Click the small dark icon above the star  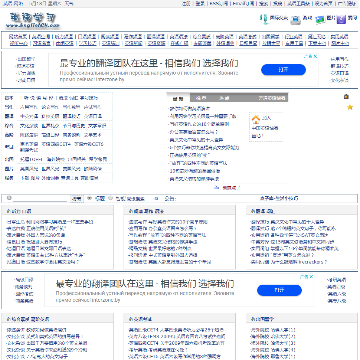[346, 97]
